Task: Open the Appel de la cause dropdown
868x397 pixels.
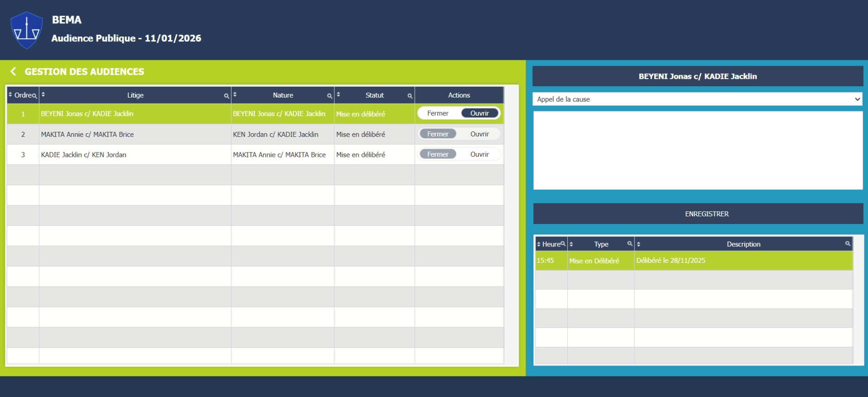Action: click(697, 99)
